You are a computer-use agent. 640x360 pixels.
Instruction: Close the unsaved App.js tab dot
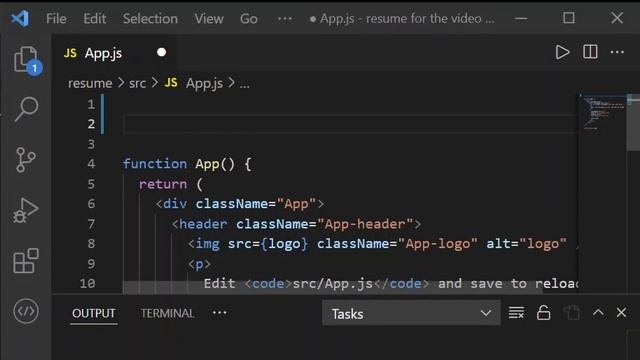(x=162, y=52)
